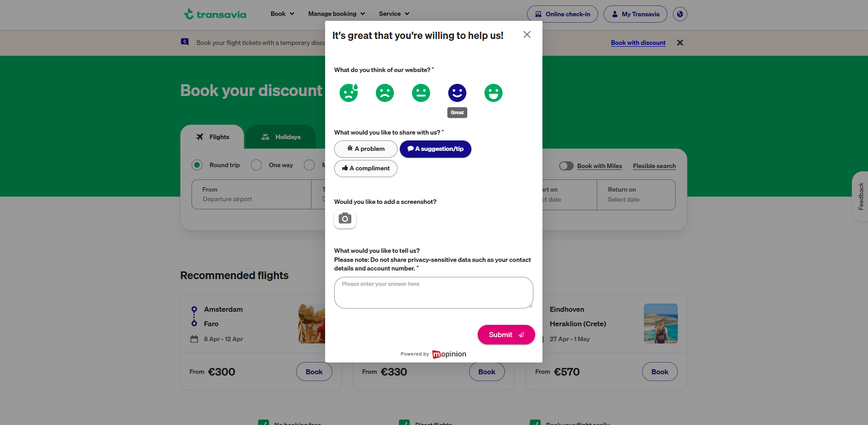Enable the Book with Miles toggle
Image resolution: width=868 pixels, height=425 pixels.
pyautogui.click(x=566, y=166)
